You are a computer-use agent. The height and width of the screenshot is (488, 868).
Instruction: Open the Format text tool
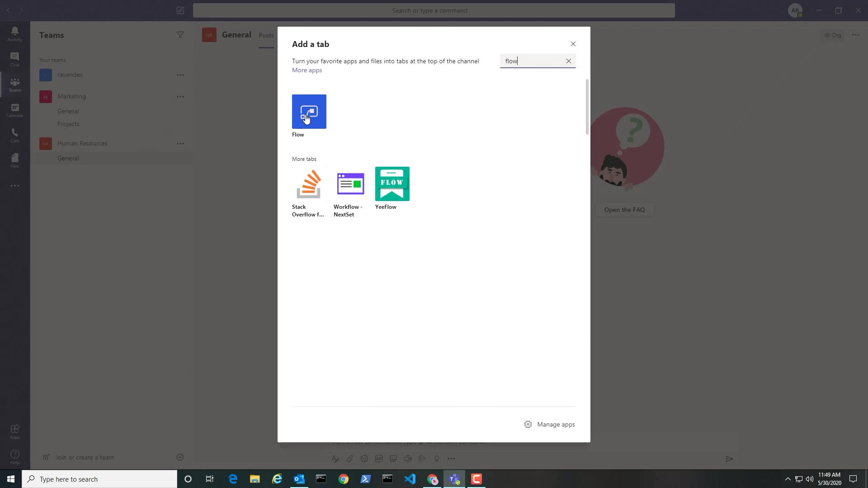335,459
